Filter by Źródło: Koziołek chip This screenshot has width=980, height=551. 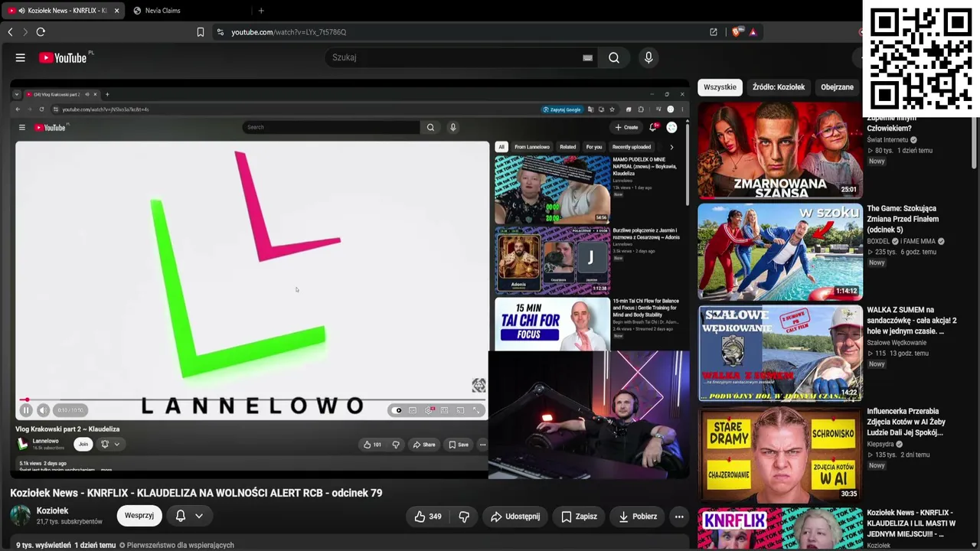click(x=779, y=87)
